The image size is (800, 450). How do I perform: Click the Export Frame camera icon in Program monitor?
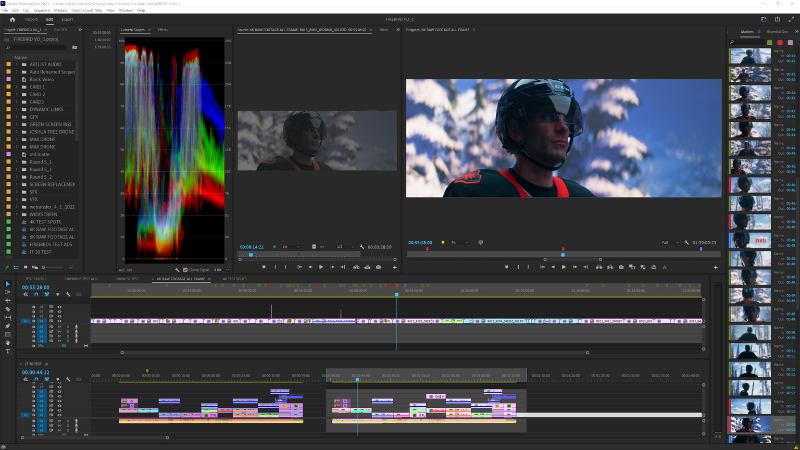pos(621,267)
